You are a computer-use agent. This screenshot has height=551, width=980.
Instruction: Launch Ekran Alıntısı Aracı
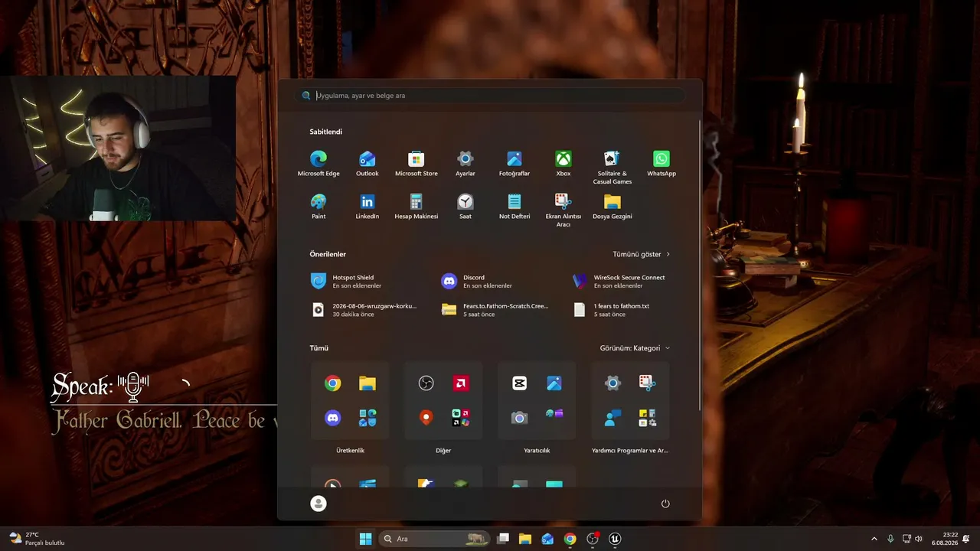[563, 210]
